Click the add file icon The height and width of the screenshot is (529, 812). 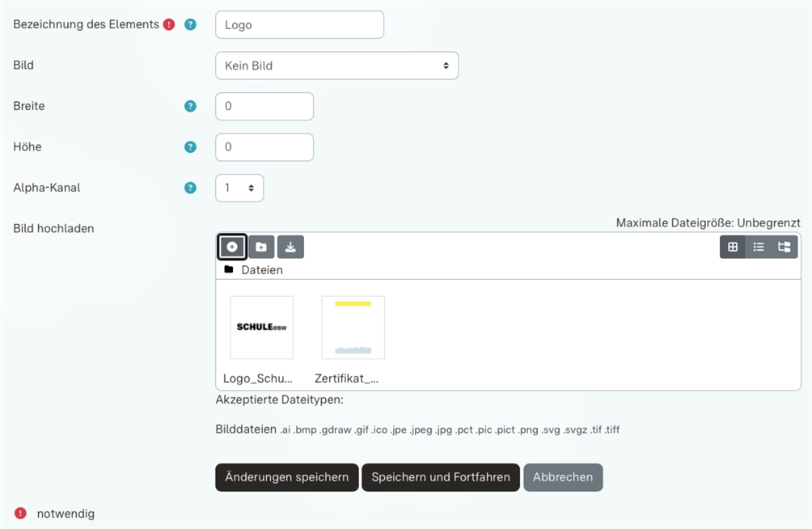click(x=232, y=247)
